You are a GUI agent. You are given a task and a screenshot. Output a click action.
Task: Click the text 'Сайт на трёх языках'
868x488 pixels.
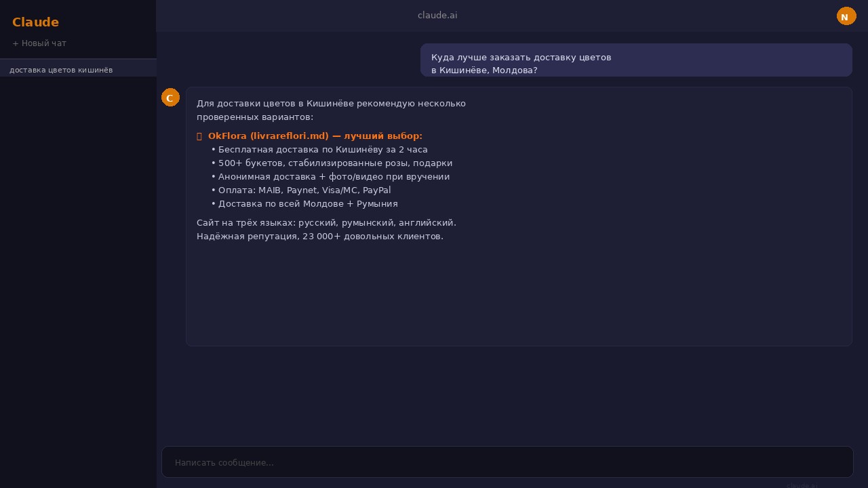tap(245, 223)
